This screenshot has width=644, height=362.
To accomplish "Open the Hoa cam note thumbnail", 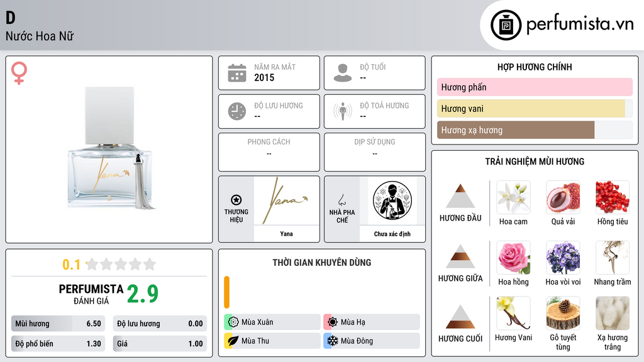I will pyautogui.click(x=513, y=197).
